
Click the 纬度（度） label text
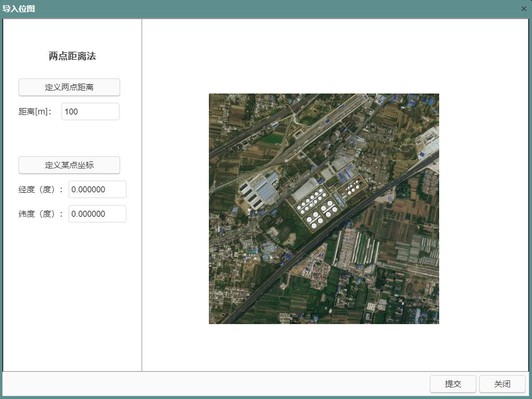point(41,214)
